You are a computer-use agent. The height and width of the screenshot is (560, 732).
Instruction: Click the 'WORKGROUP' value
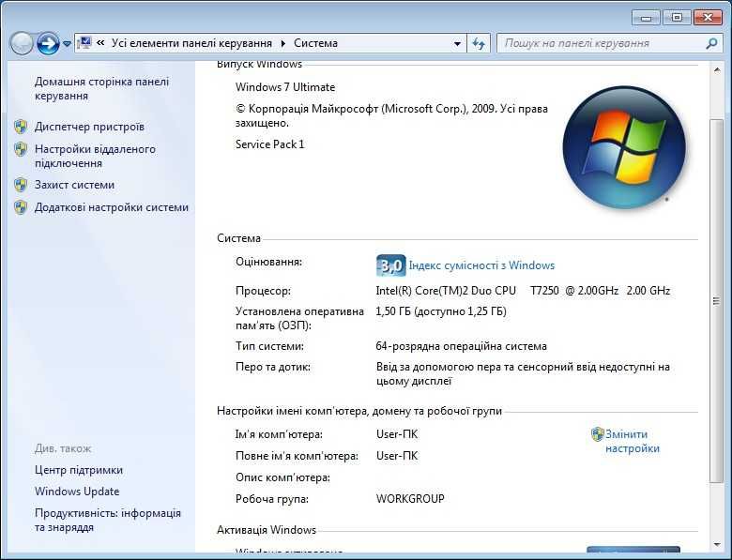pyautogui.click(x=410, y=499)
